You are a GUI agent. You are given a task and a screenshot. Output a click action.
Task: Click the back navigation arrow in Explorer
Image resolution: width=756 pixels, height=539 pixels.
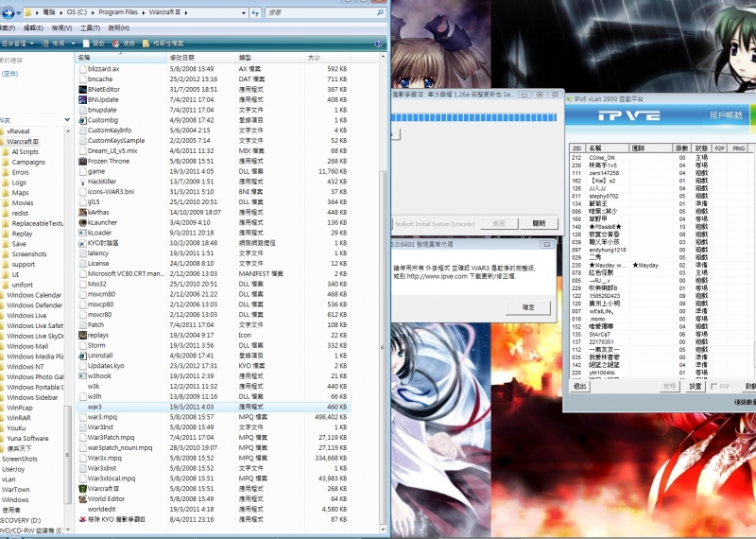pyautogui.click(x=9, y=13)
